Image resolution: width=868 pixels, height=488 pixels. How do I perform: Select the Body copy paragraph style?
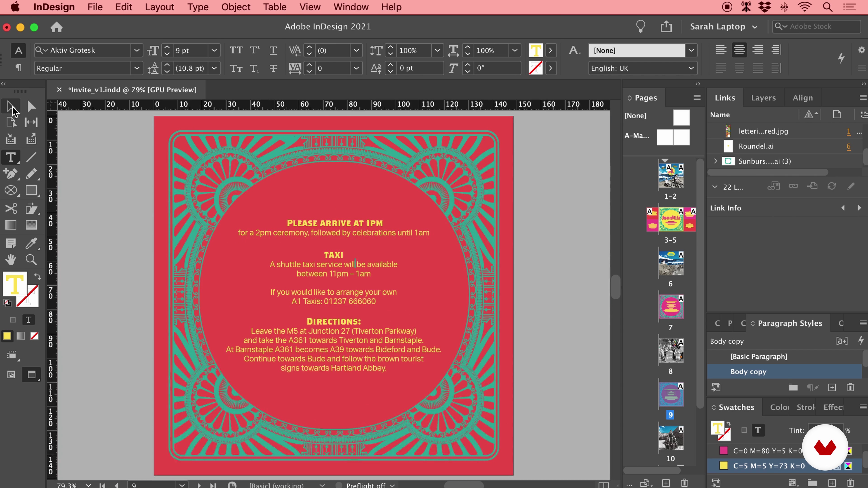[x=784, y=372]
